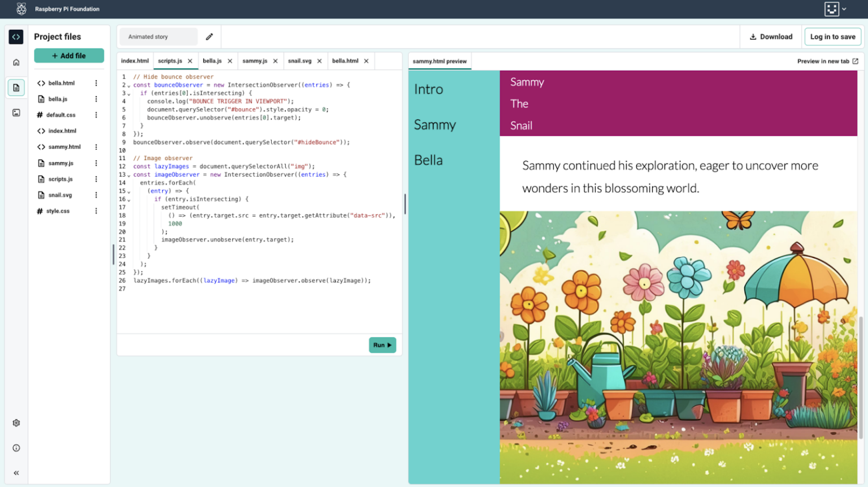The height and width of the screenshot is (487, 868).
Task: Open the project files panel icon
Action: (x=16, y=88)
